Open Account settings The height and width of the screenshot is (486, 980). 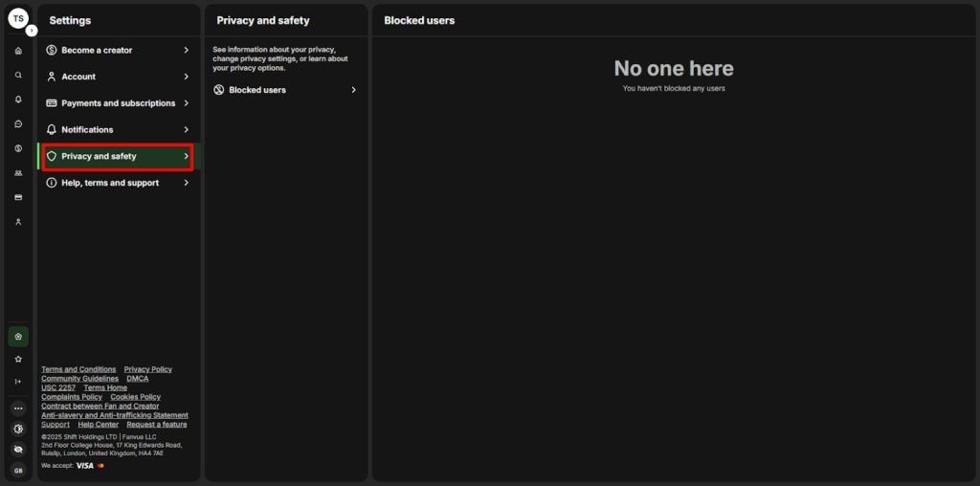(119, 77)
